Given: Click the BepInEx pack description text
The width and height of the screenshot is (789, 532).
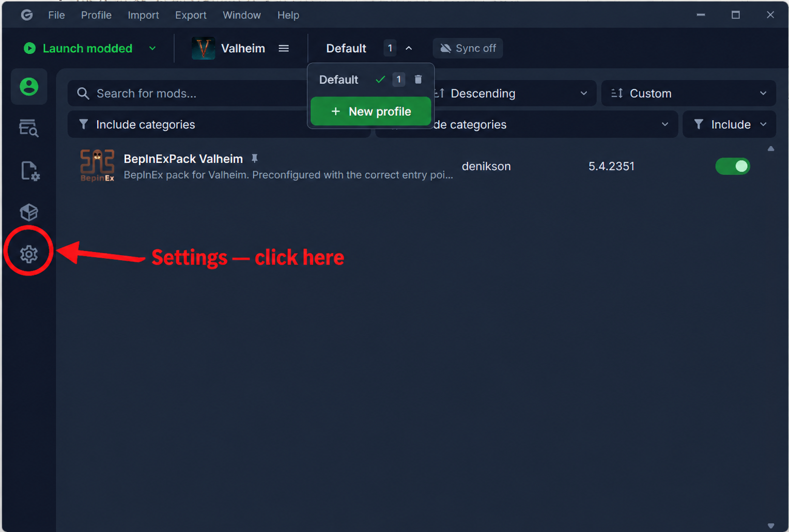Looking at the screenshot, I should 288,175.
